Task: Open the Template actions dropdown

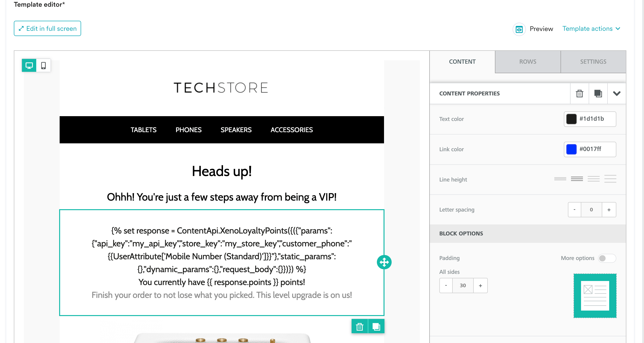Action: click(591, 29)
